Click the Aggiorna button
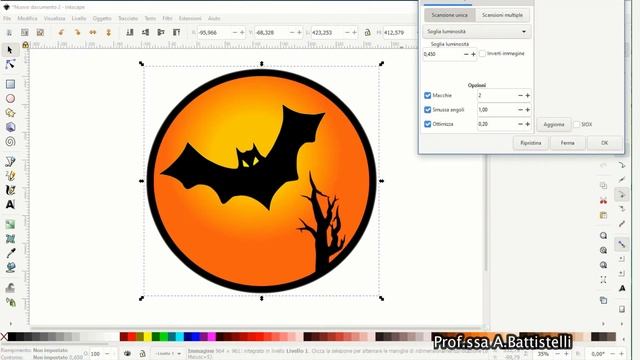 pyautogui.click(x=554, y=124)
